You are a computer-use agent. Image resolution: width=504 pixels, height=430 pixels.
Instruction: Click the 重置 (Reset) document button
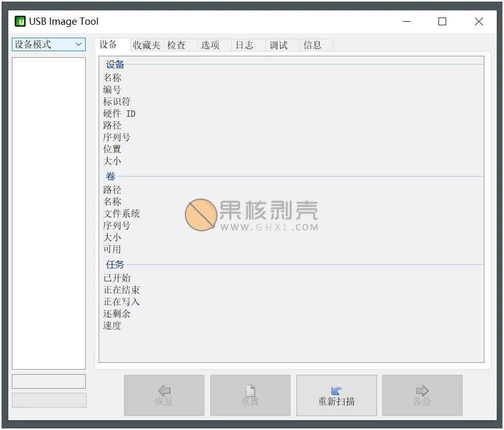point(250,395)
